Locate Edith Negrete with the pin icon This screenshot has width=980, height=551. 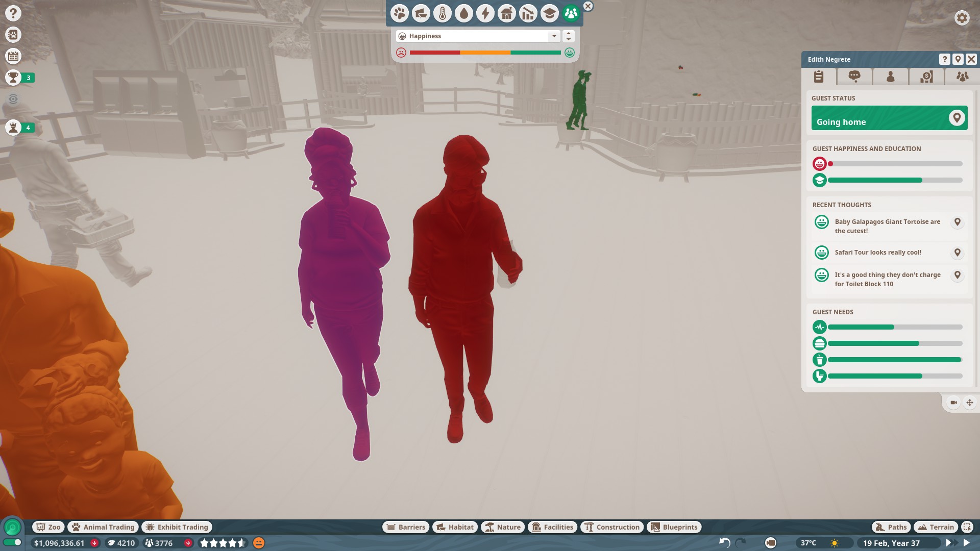coord(958,59)
